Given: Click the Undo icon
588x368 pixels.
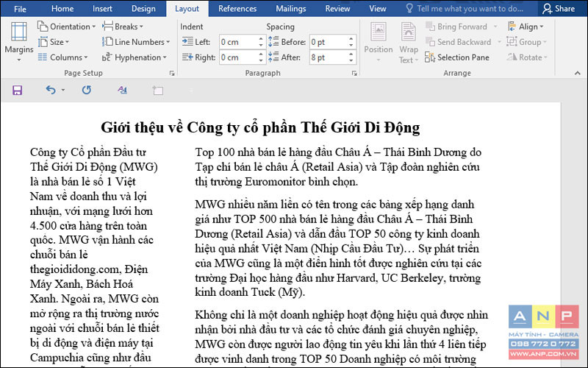Looking at the screenshot, I should tap(51, 90).
